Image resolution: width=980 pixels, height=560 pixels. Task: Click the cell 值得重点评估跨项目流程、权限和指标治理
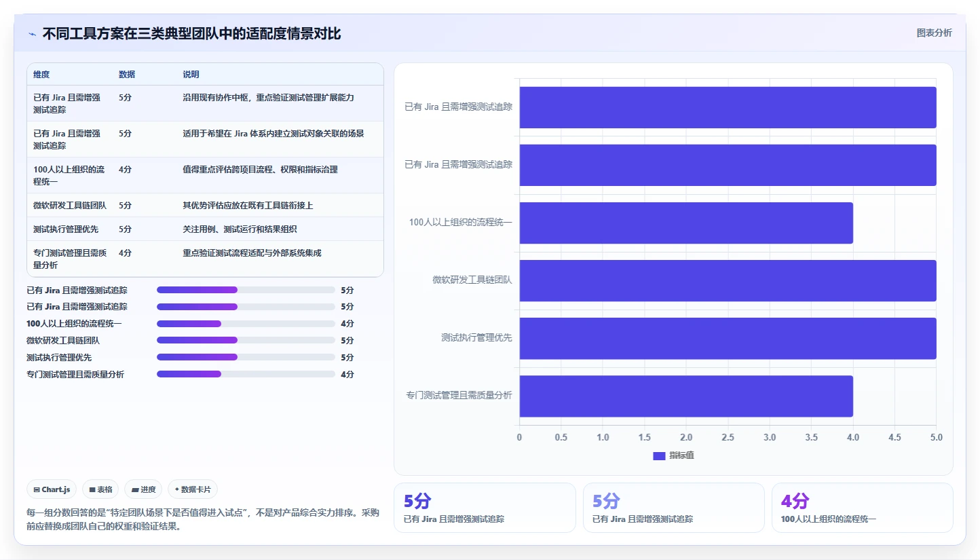[260, 170]
